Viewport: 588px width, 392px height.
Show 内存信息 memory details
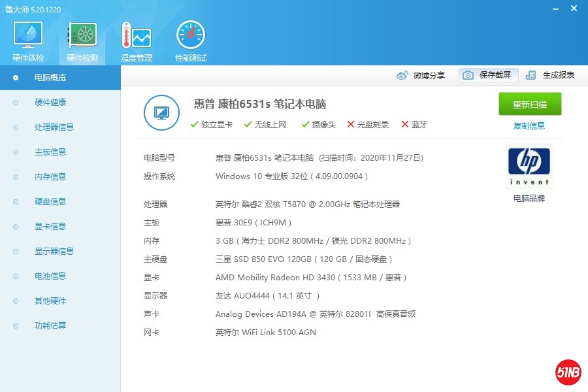pyautogui.click(x=50, y=177)
